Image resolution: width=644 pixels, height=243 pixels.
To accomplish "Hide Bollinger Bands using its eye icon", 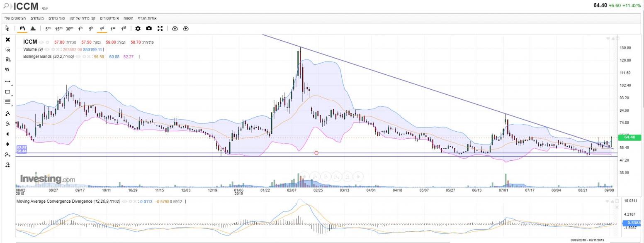I will point(78,56).
